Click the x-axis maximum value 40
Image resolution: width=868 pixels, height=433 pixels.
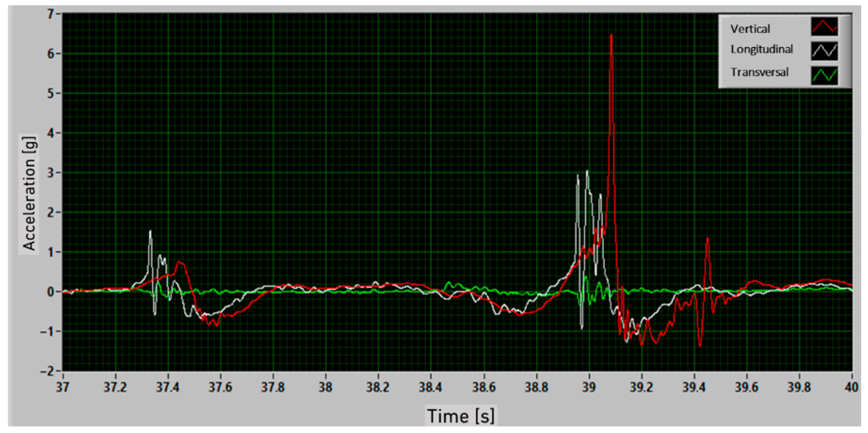[x=851, y=387]
